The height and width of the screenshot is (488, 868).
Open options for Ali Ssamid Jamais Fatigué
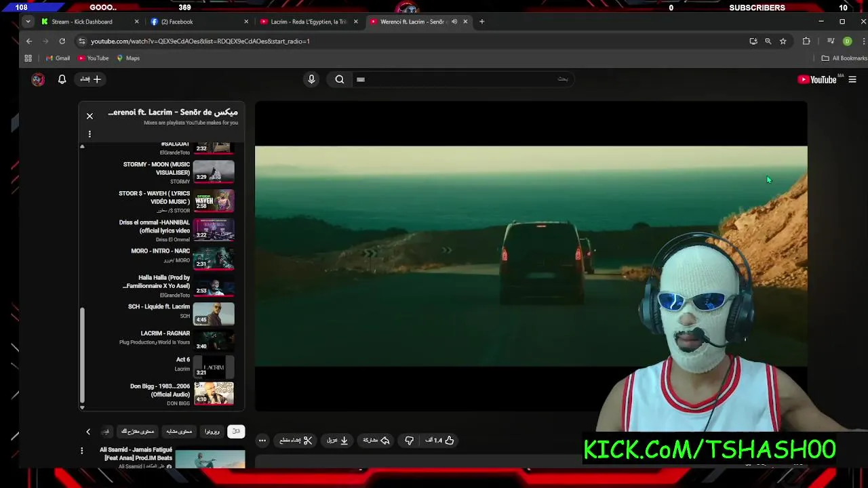[82, 451]
